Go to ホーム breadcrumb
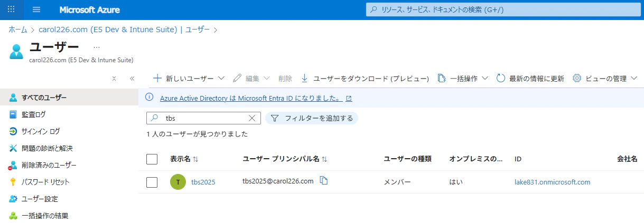 [18, 29]
